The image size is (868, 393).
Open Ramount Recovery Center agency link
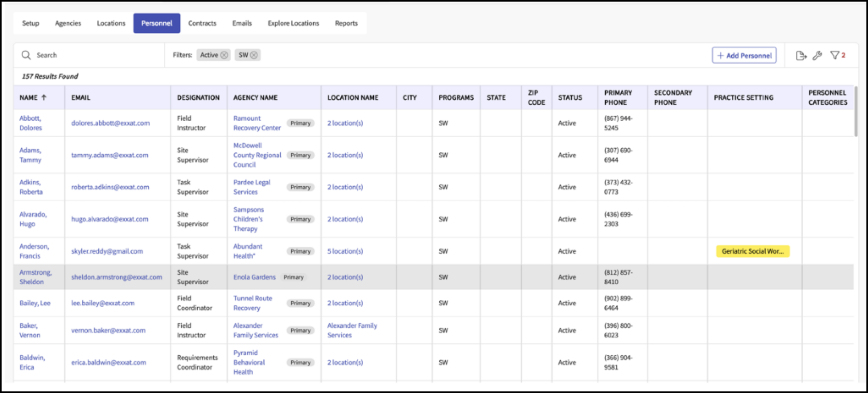coord(257,123)
